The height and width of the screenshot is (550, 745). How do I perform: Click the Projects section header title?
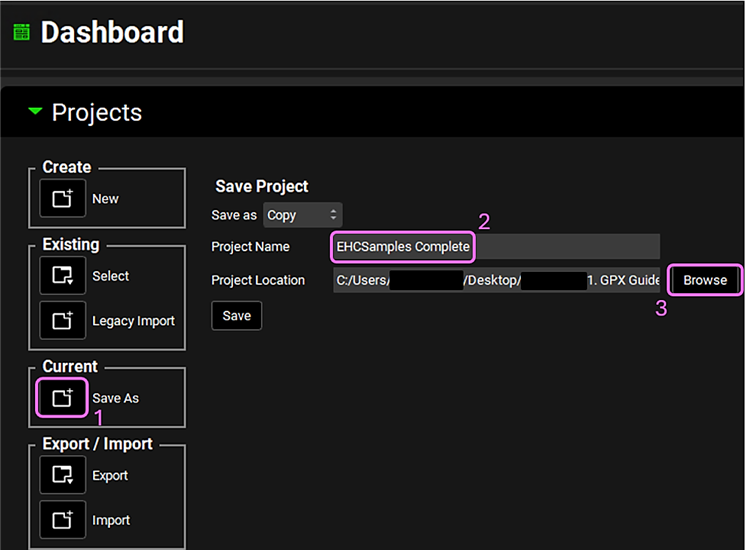pyautogui.click(x=97, y=113)
